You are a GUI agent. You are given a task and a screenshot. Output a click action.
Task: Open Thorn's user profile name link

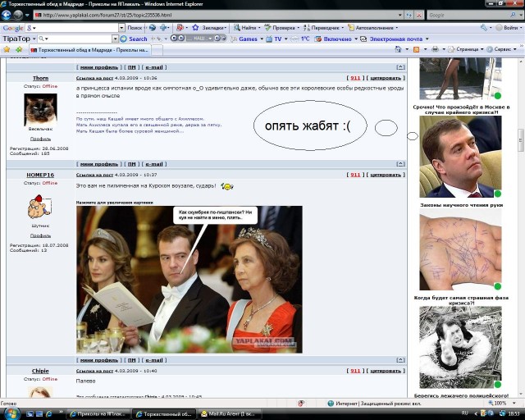click(x=40, y=78)
